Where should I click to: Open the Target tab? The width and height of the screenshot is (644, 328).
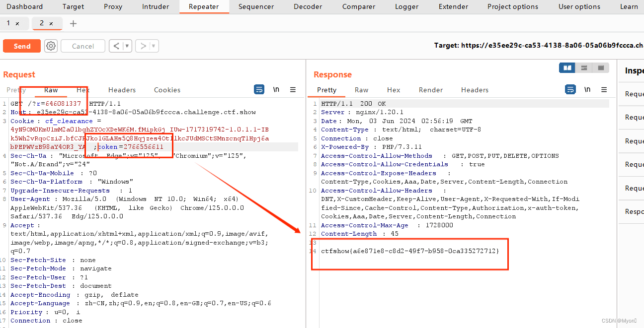(x=73, y=6)
